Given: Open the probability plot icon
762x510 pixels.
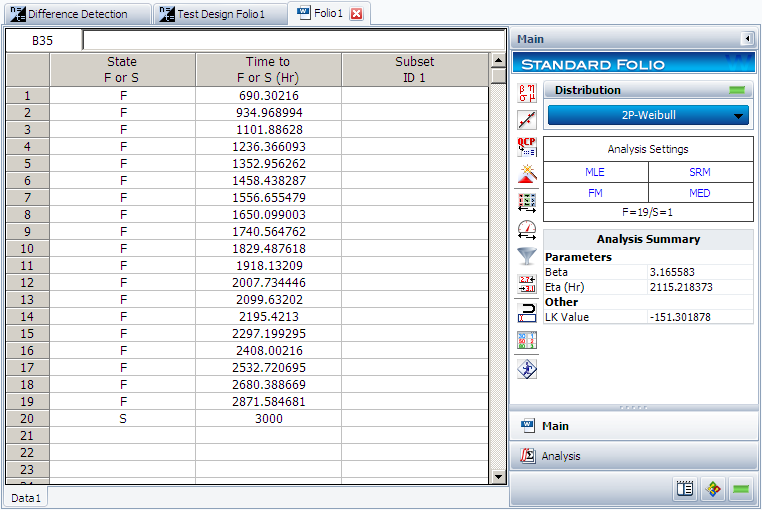Looking at the screenshot, I should 526,120.
